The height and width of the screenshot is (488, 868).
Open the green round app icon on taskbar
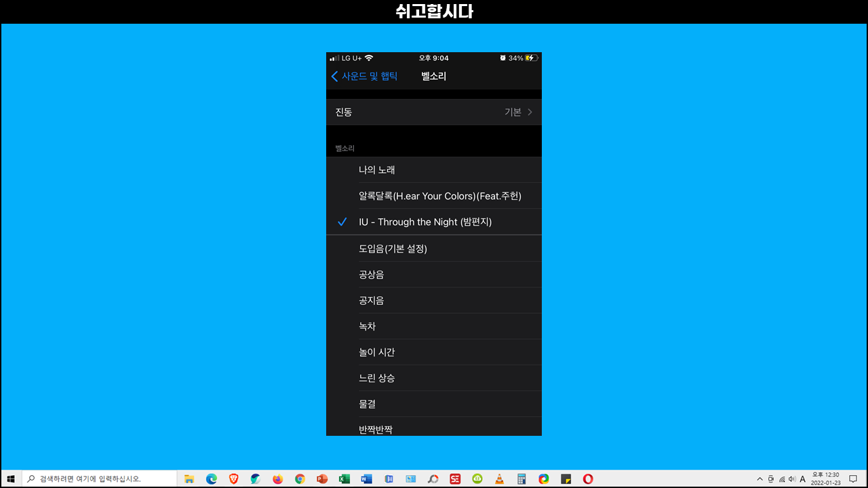(x=477, y=479)
